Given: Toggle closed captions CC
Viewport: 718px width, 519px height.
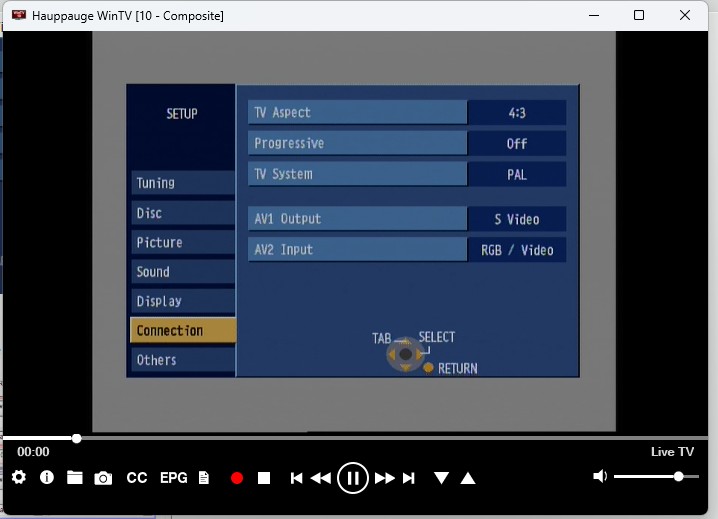Looking at the screenshot, I should [136, 478].
